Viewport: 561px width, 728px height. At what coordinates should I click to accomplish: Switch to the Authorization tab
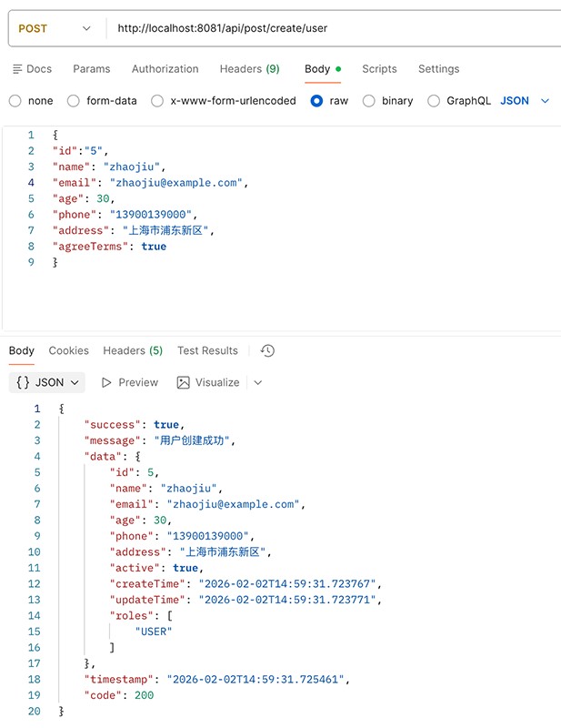click(x=165, y=69)
